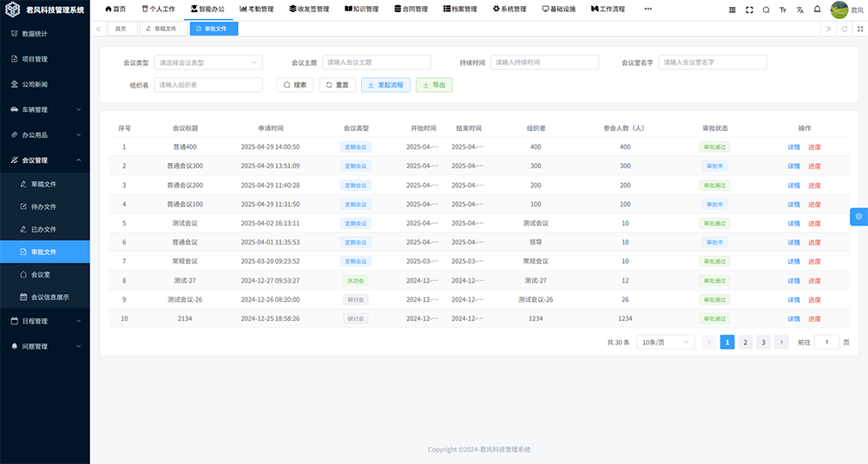This screenshot has width=868, height=464.
Task: Open the notification bell icon
Action: tap(817, 10)
